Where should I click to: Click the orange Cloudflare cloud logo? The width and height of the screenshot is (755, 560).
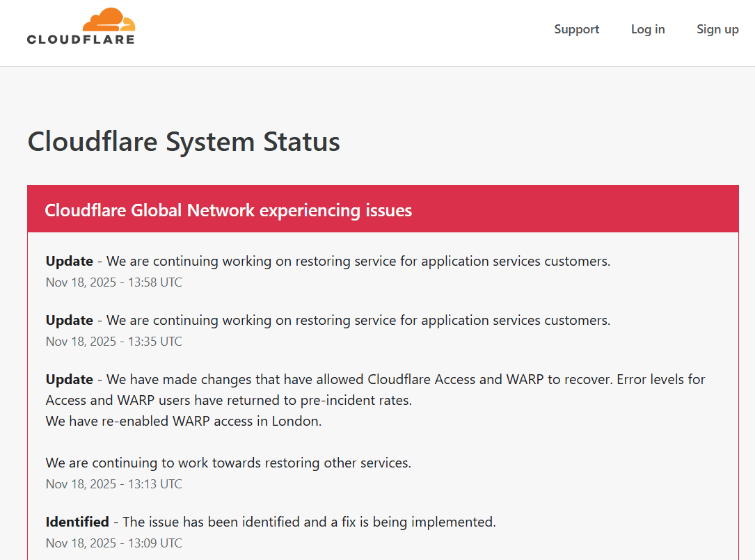[x=108, y=19]
